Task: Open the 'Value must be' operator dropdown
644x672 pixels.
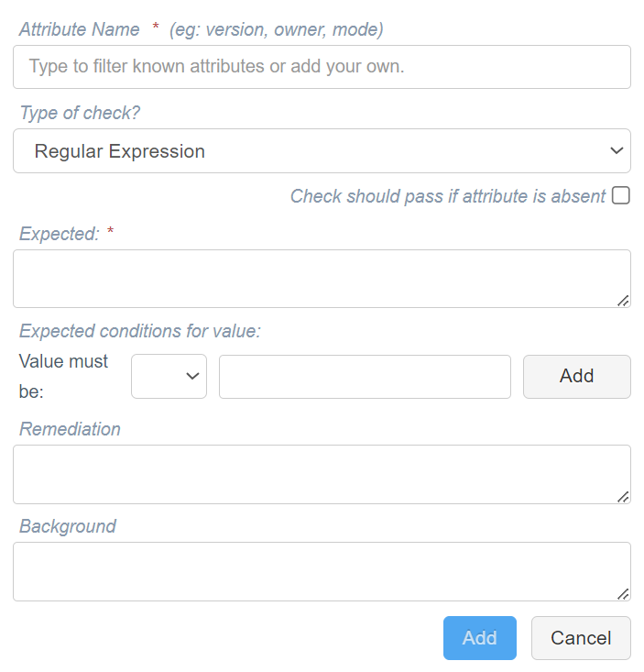Action: pos(169,376)
